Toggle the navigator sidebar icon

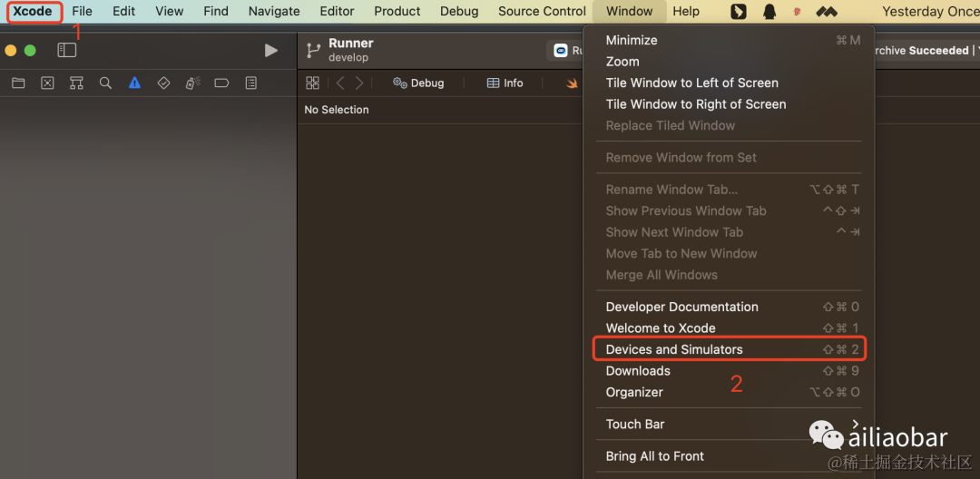(67, 50)
